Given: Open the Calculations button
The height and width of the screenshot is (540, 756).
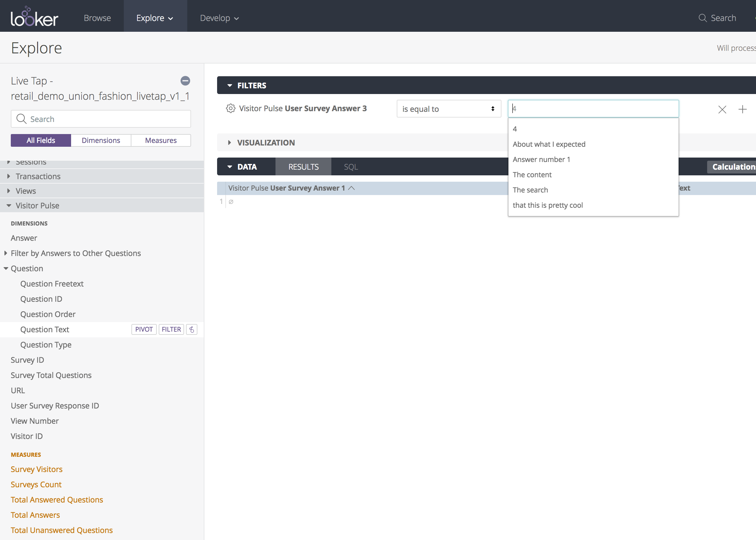Looking at the screenshot, I should pyautogui.click(x=732, y=167).
